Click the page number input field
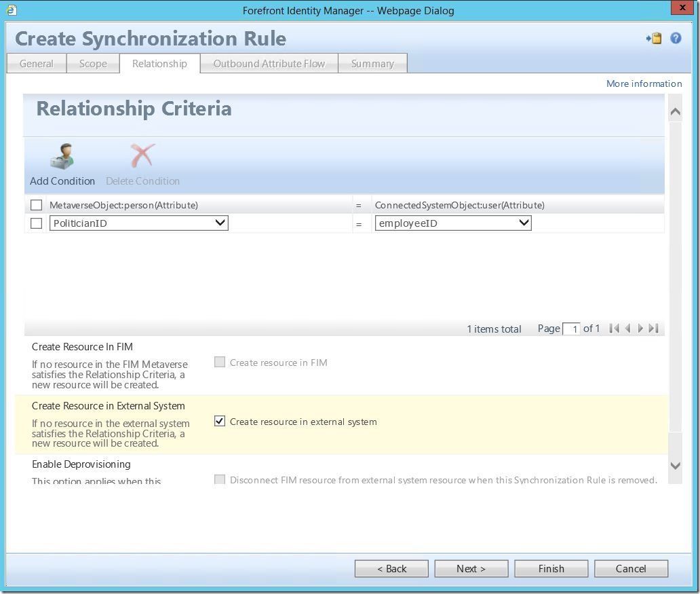 571,329
